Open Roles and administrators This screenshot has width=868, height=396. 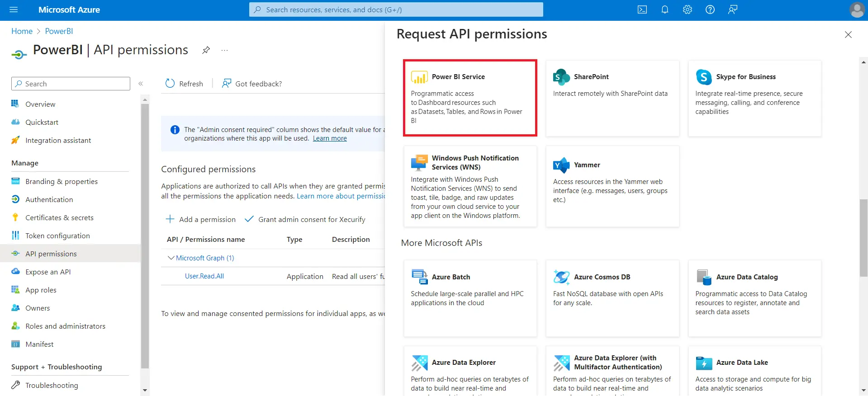click(x=65, y=326)
